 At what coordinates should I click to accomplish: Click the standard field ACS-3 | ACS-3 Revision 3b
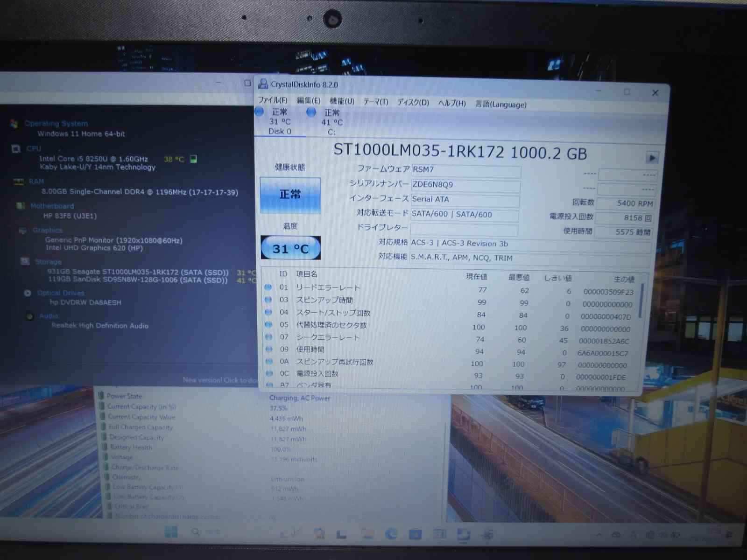(x=530, y=245)
